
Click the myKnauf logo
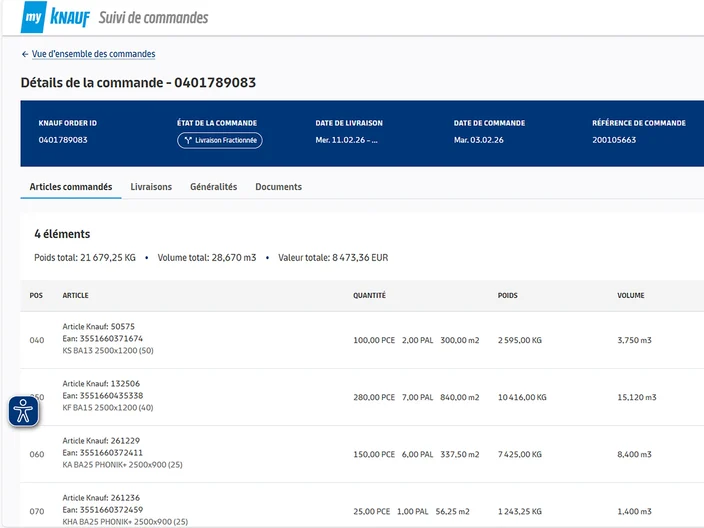tap(55, 17)
